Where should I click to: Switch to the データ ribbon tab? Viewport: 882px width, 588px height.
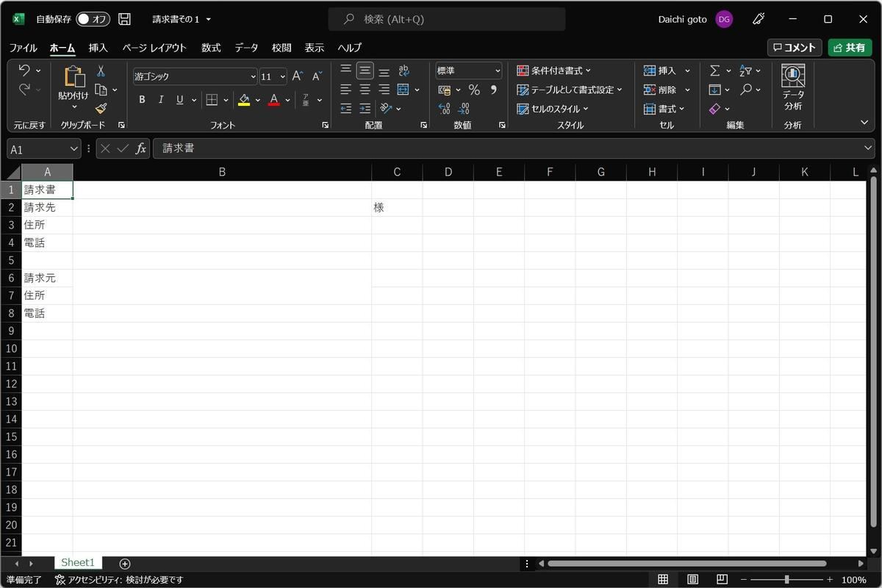click(246, 48)
